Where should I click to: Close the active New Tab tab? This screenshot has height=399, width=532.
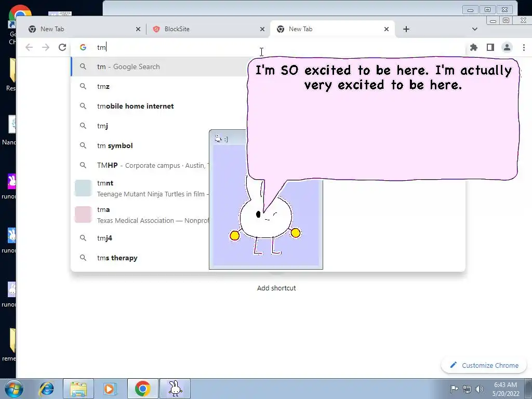[387, 29]
